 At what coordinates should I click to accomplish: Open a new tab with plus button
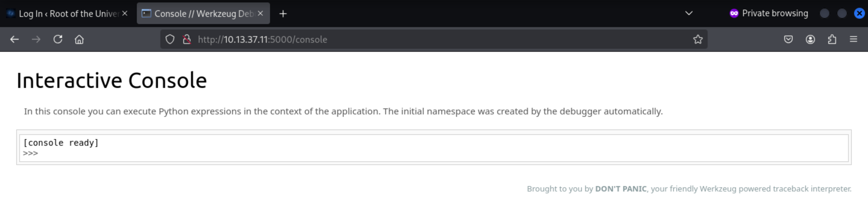click(x=283, y=14)
